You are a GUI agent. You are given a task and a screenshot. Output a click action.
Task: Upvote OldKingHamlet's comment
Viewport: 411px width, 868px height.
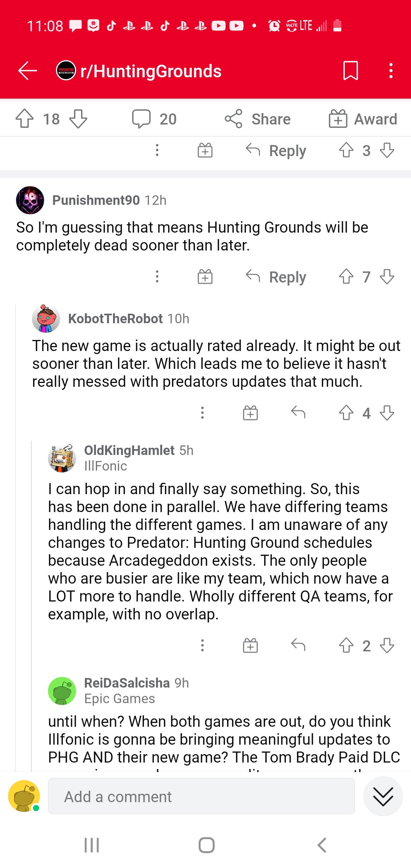pyautogui.click(x=346, y=645)
